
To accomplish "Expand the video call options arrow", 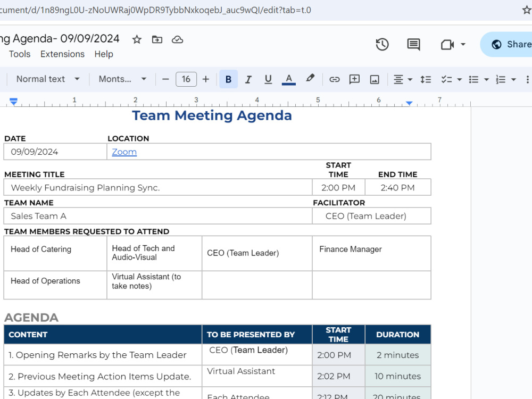I will click(463, 45).
